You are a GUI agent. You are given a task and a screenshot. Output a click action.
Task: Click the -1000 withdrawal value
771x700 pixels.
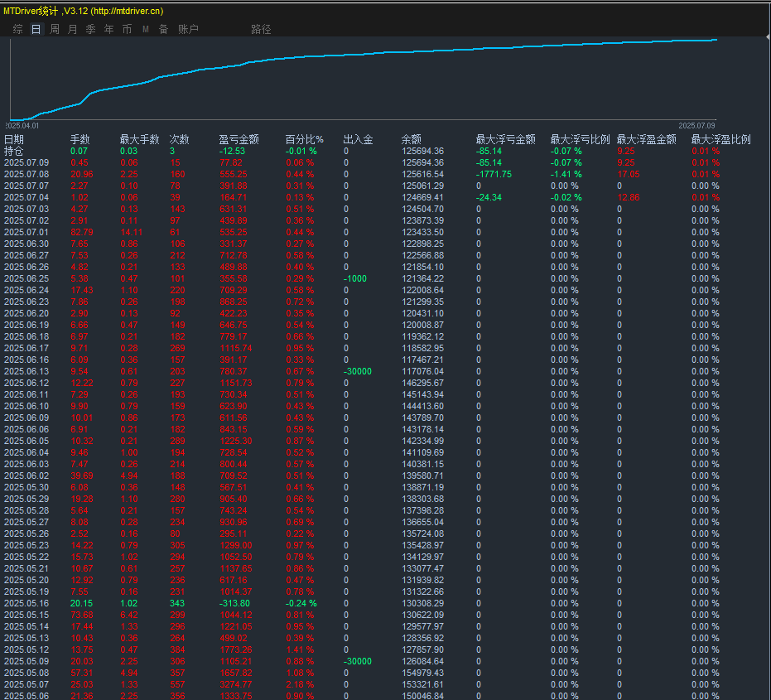(x=355, y=278)
